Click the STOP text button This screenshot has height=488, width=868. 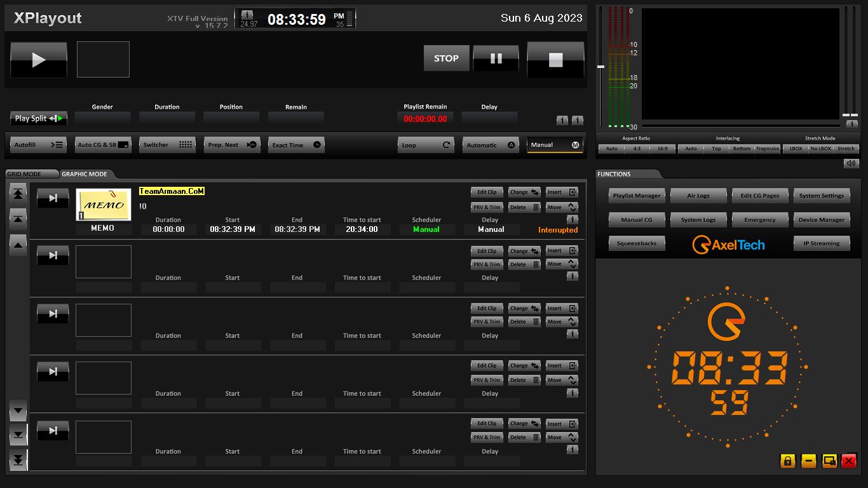point(446,58)
